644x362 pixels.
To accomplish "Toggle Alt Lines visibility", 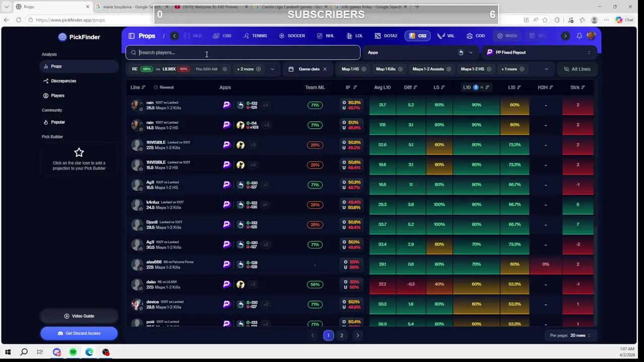I will click(x=577, y=69).
